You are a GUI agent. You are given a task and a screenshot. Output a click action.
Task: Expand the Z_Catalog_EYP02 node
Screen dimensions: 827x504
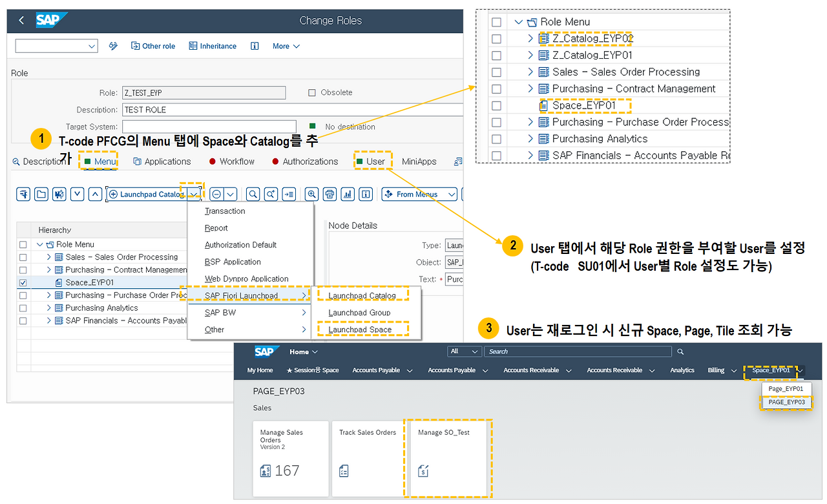(530, 39)
